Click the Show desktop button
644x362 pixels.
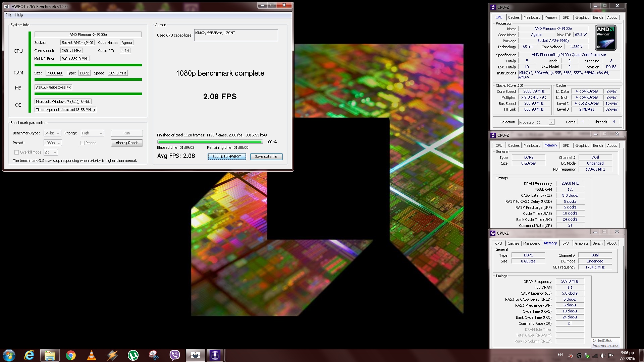(x=641, y=355)
